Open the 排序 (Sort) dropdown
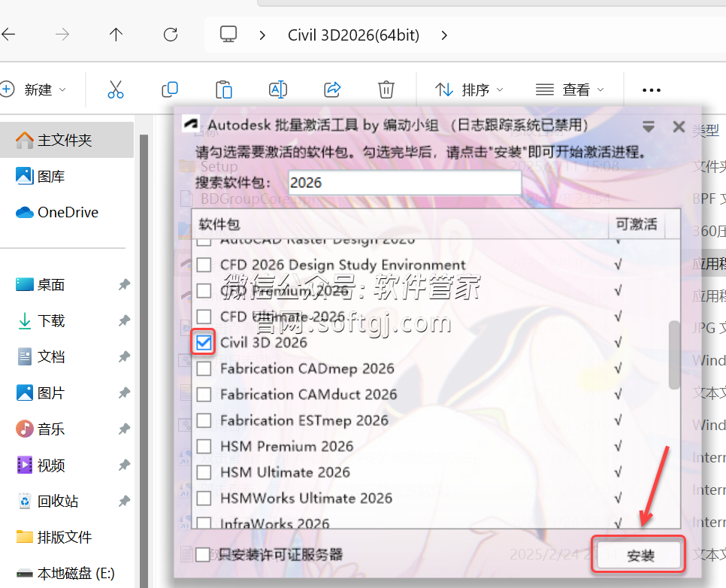This screenshot has height=588, width=726. [468, 89]
